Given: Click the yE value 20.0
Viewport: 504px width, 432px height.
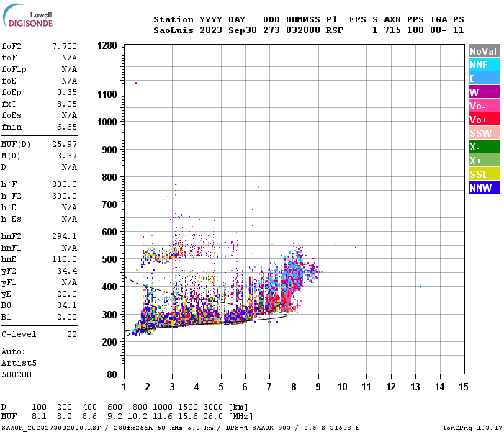Looking at the screenshot, I should (x=67, y=294).
